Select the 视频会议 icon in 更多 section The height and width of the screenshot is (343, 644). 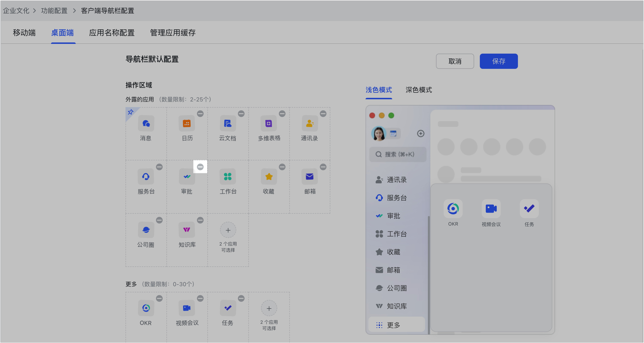click(x=187, y=308)
